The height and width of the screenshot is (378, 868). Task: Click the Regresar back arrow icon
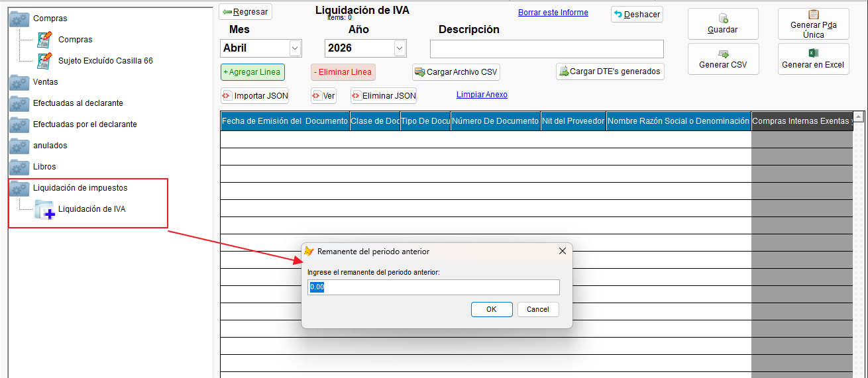coord(227,12)
